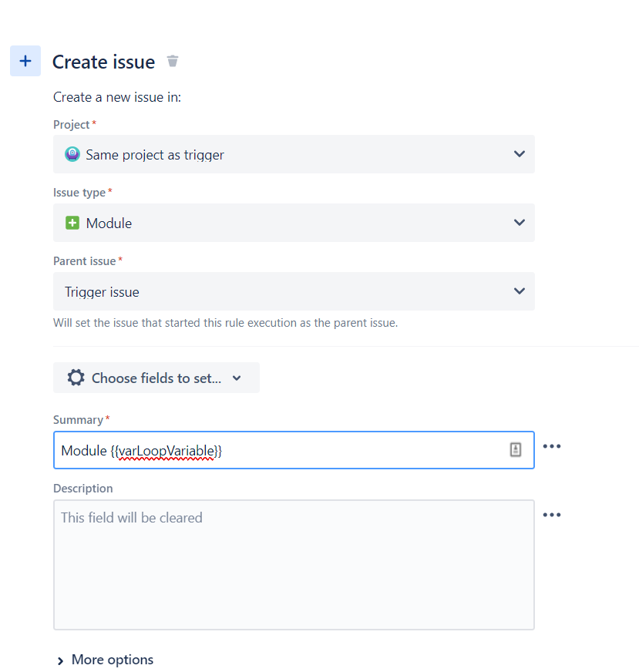Click into the Summary text field
The height and width of the screenshot is (672, 639).
pyautogui.click(x=294, y=450)
